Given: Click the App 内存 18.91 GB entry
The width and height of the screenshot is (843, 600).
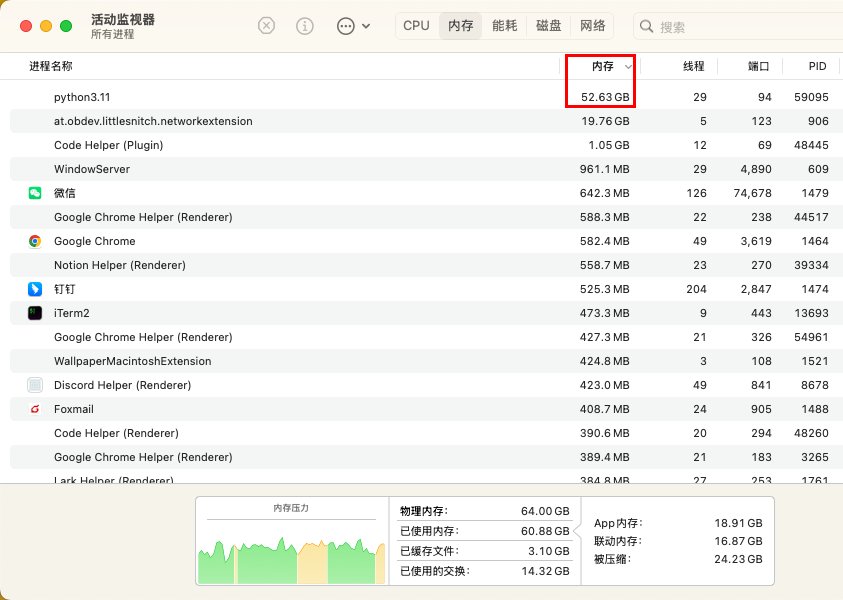Looking at the screenshot, I should 678,523.
